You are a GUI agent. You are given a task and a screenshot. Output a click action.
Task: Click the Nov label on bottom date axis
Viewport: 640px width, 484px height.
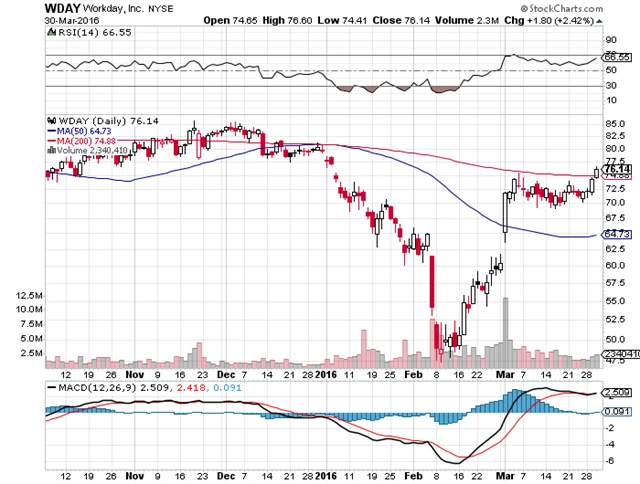click(x=135, y=476)
